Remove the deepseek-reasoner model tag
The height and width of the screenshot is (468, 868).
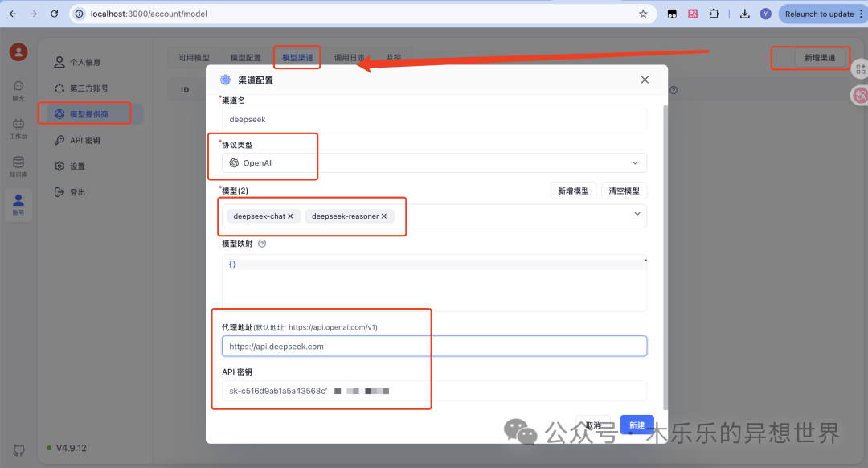tap(383, 216)
